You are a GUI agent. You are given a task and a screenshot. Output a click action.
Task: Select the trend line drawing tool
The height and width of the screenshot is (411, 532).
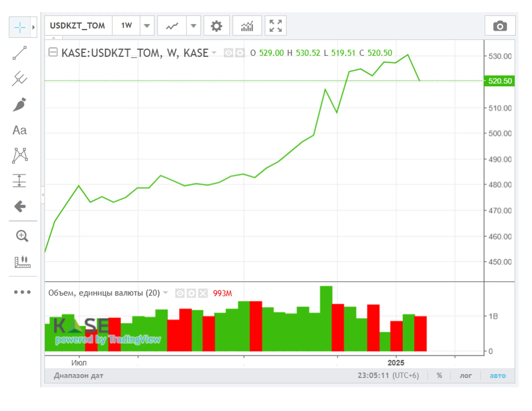tap(20, 53)
